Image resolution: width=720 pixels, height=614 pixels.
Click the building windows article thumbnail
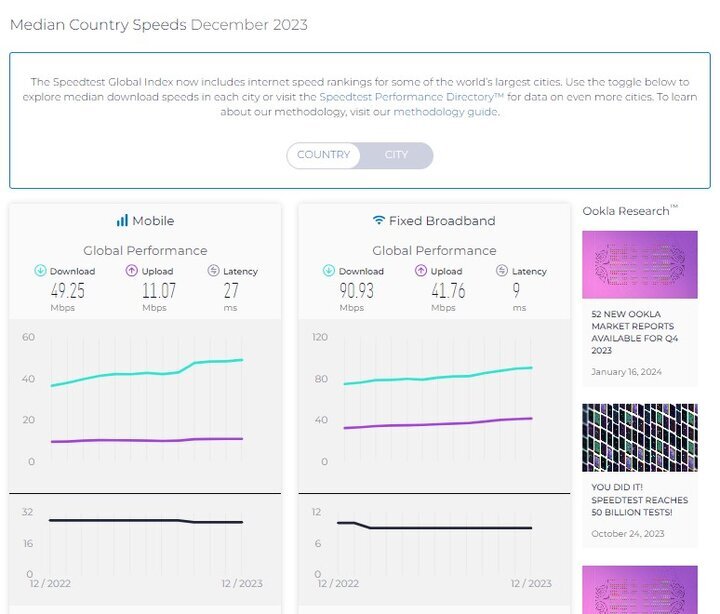640,438
